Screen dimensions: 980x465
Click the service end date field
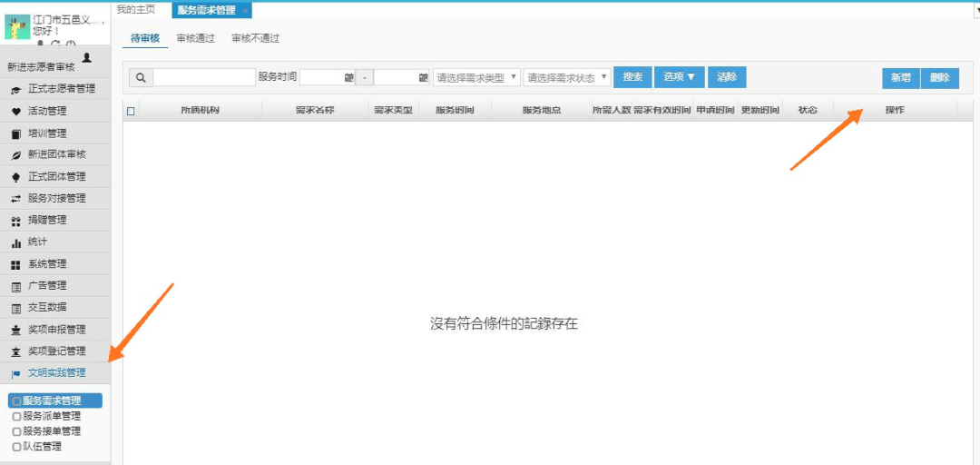[x=402, y=77]
